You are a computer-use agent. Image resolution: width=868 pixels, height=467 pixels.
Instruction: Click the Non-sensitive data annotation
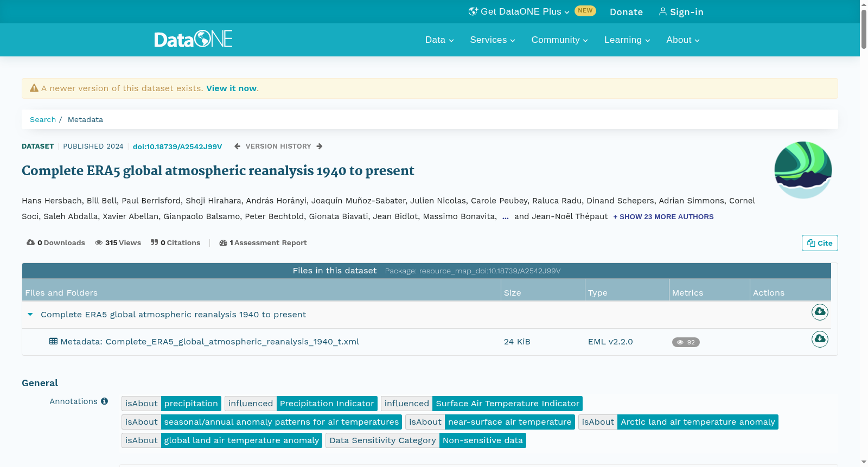click(x=483, y=440)
